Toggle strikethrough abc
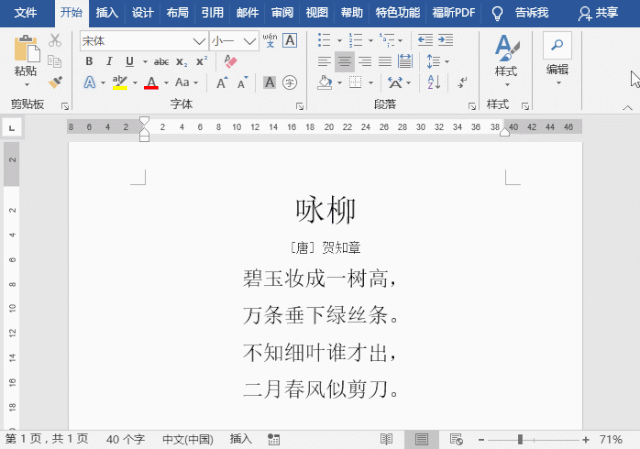Image resolution: width=640 pixels, height=449 pixels. pyautogui.click(x=161, y=62)
